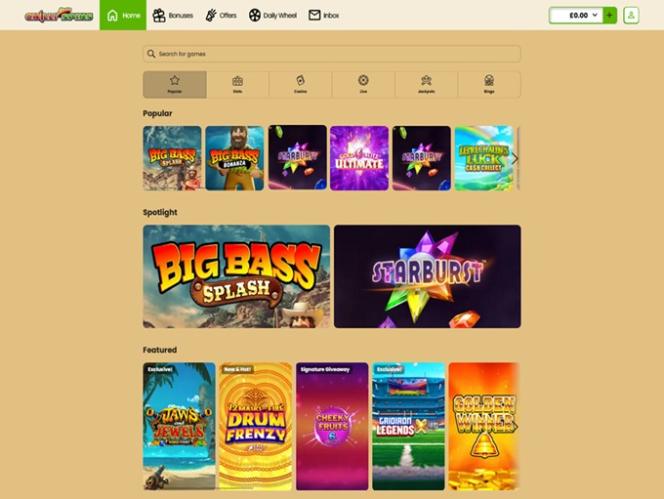Open Big Bass Splash spotlight banner
This screenshot has height=499, width=664.
236,276
